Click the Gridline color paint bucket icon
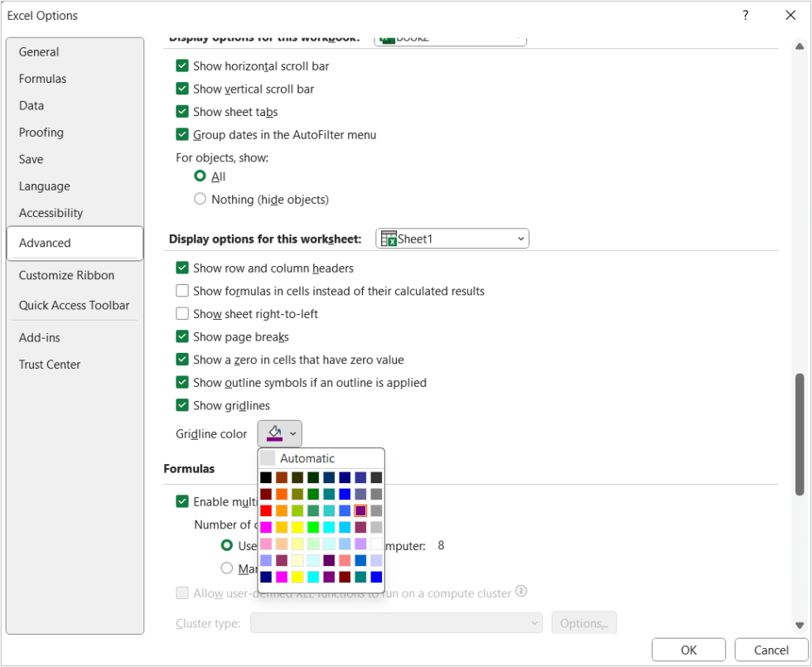The image size is (812, 667). [274, 433]
